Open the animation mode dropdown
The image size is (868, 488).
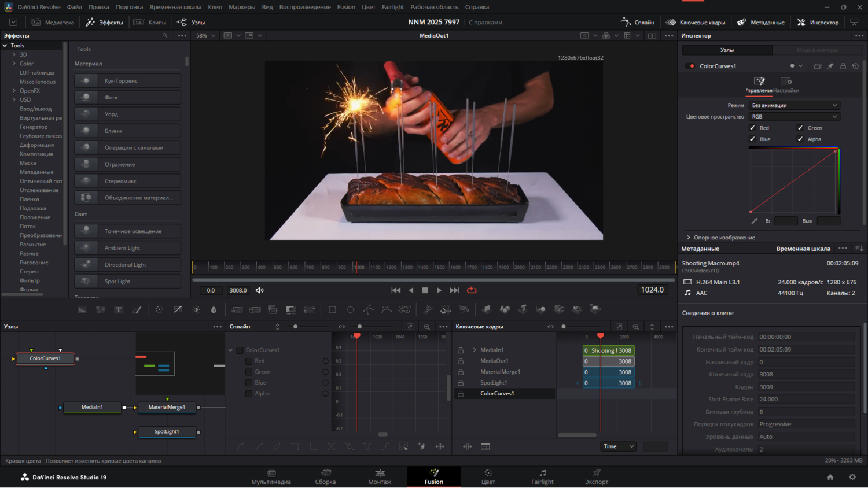click(x=794, y=105)
